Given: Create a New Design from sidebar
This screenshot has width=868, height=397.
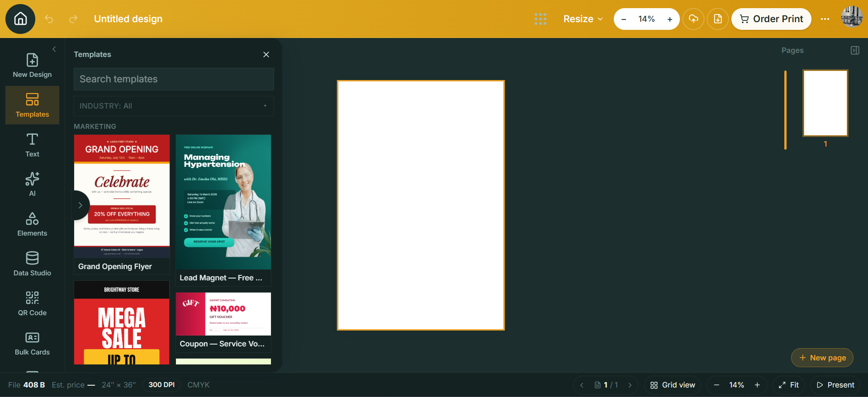Looking at the screenshot, I should (32, 66).
